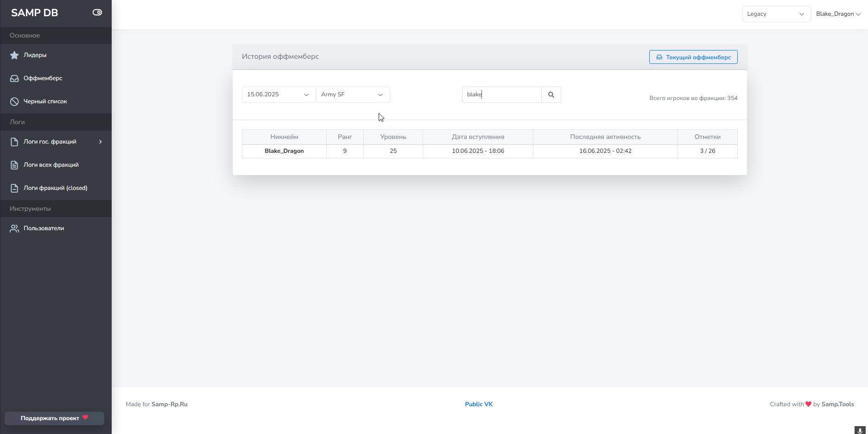Click the Blake_Dragon nickname cell in table
868x434 pixels.
[x=284, y=151]
